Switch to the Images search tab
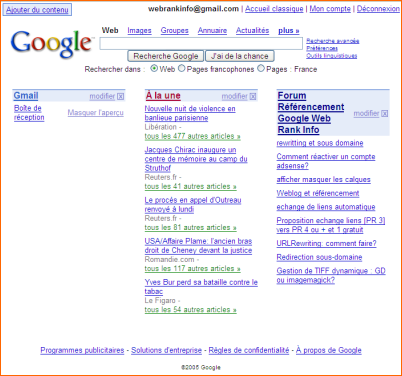This screenshot has width=402, height=376. click(x=139, y=31)
